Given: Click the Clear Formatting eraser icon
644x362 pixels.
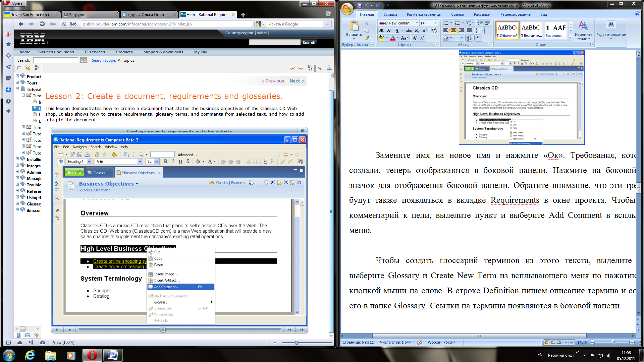Looking at the screenshot, I should (434, 31).
